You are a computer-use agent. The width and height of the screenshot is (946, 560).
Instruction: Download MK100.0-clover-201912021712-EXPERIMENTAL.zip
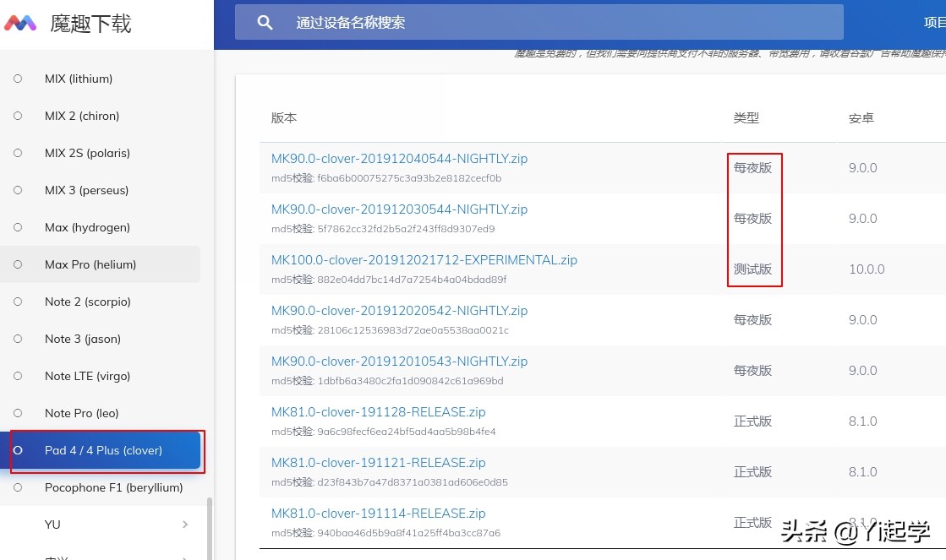tap(424, 259)
